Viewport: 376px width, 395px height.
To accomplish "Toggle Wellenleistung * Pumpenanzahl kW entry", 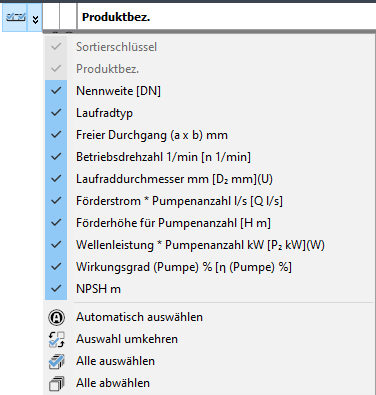I will pyautogui.click(x=209, y=245).
